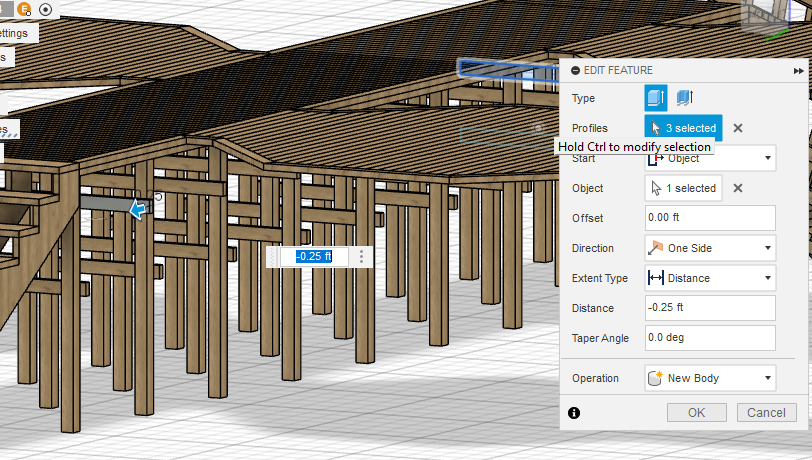
Task: Click the blue extrude direction arrow manipulator
Action: 137,210
